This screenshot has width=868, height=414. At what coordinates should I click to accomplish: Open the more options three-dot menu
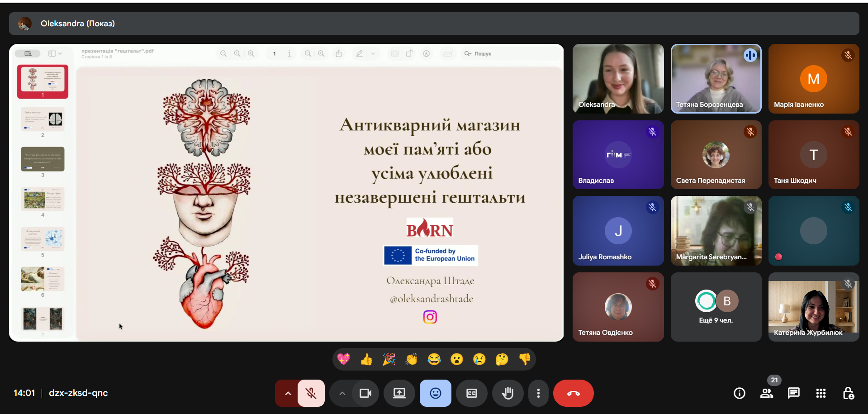point(538,393)
